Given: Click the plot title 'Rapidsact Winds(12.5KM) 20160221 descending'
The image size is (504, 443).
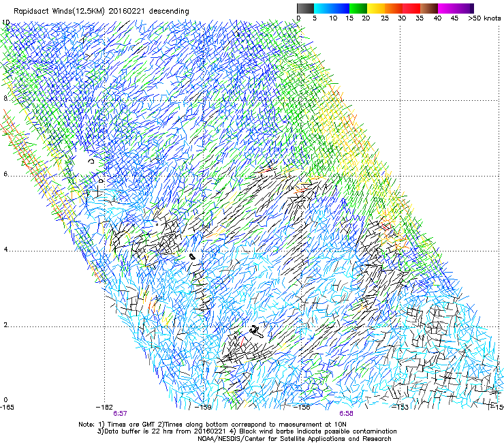Looking at the screenshot, I should (101, 12).
